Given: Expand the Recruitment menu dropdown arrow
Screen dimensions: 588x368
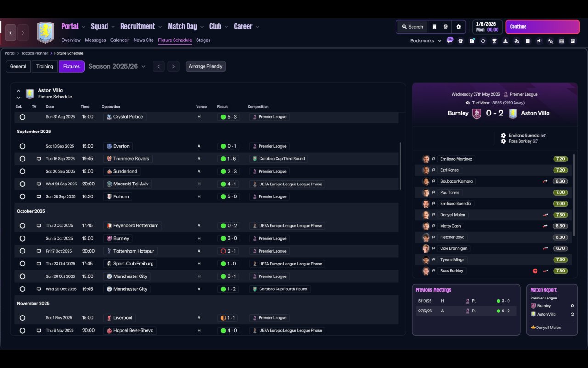Looking at the screenshot, I should [x=160, y=27].
